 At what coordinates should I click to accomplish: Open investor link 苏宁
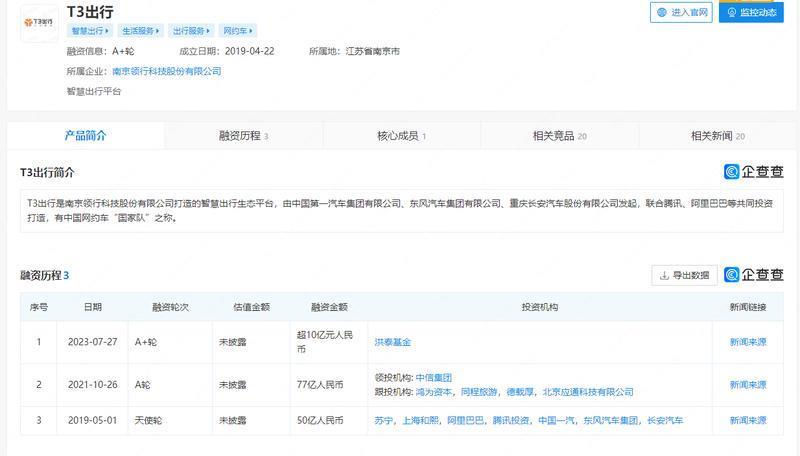[x=384, y=420]
